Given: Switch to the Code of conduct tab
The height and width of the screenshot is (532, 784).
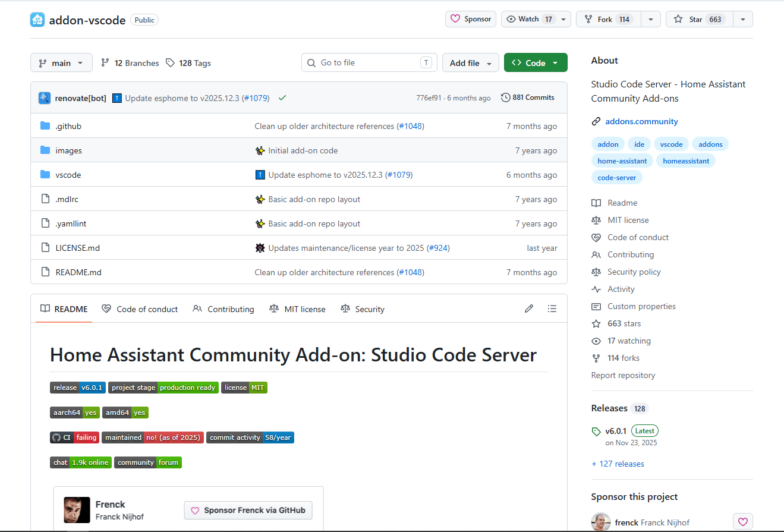Looking at the screenshot, I should coord(140,309).
